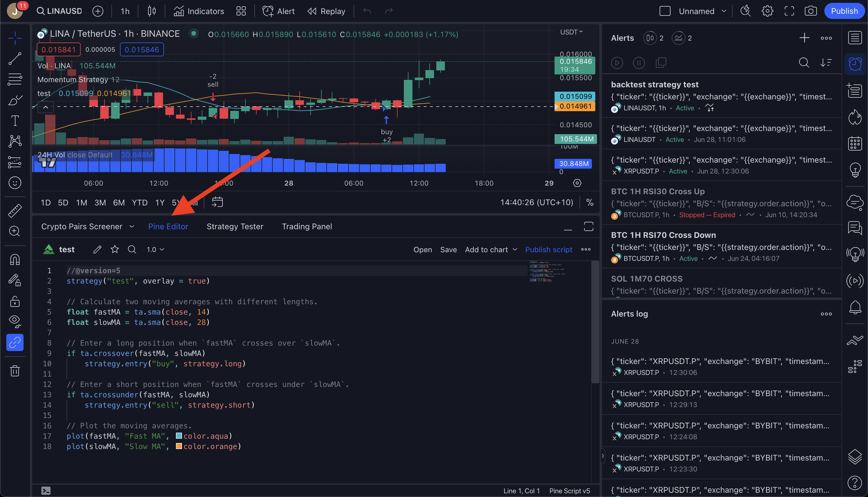The width and height of the screenshot is (868, 497).
Task: Click the color.aqua swatch in code
Action: click(x=179, y=436)
